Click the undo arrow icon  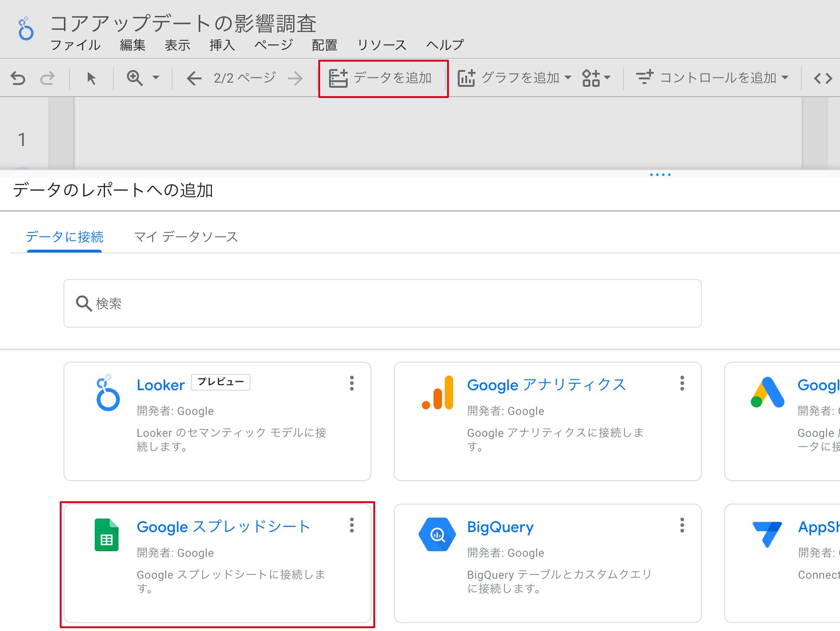[x=18, y=78]
